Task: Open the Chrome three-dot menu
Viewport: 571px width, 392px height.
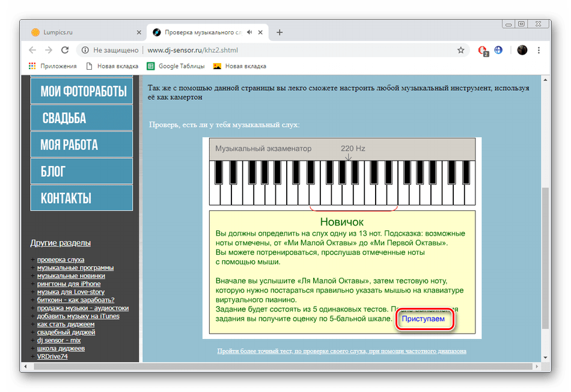Action: point(539,51)
